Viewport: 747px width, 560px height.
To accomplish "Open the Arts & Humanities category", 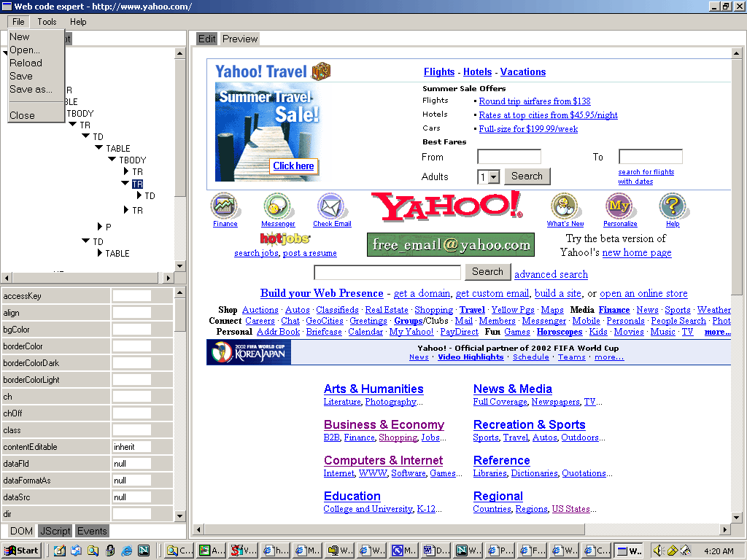I will pyautogui.click(x=373, y=389).
